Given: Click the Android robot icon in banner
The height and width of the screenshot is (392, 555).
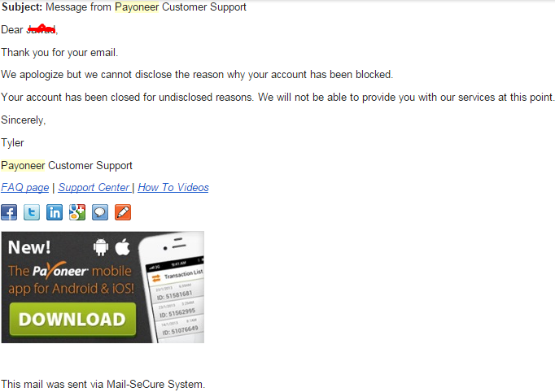Looking at the screenshot, I should (x=101, y=247).
